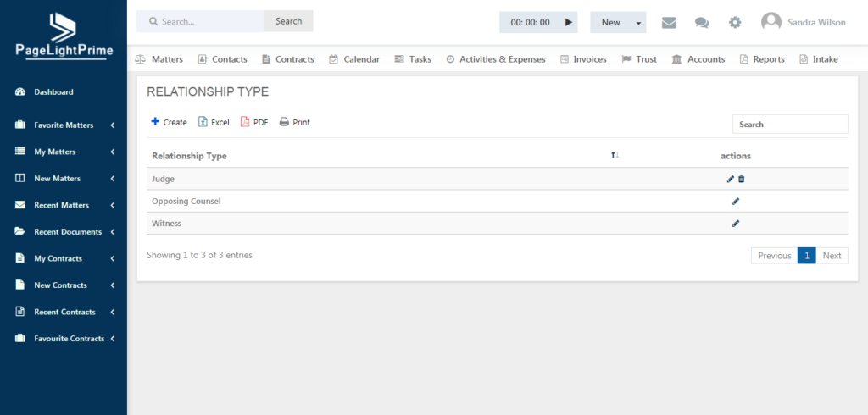Click the top Search button

tap(288, 21)
